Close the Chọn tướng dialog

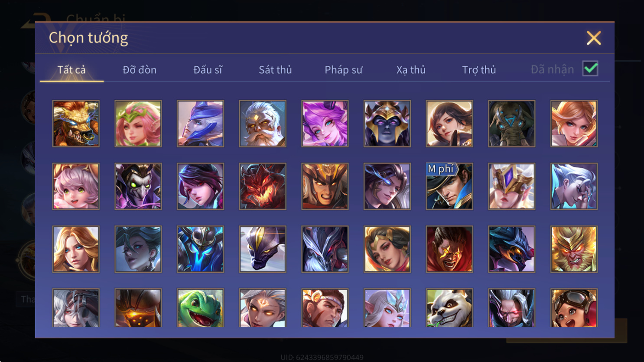594,38
